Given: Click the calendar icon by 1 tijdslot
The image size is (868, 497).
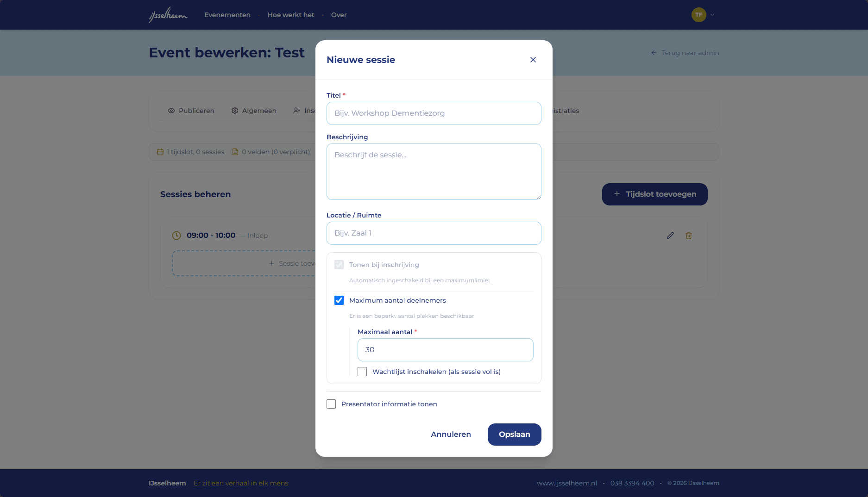Looking at the screenshot, I should coord(160,152).
